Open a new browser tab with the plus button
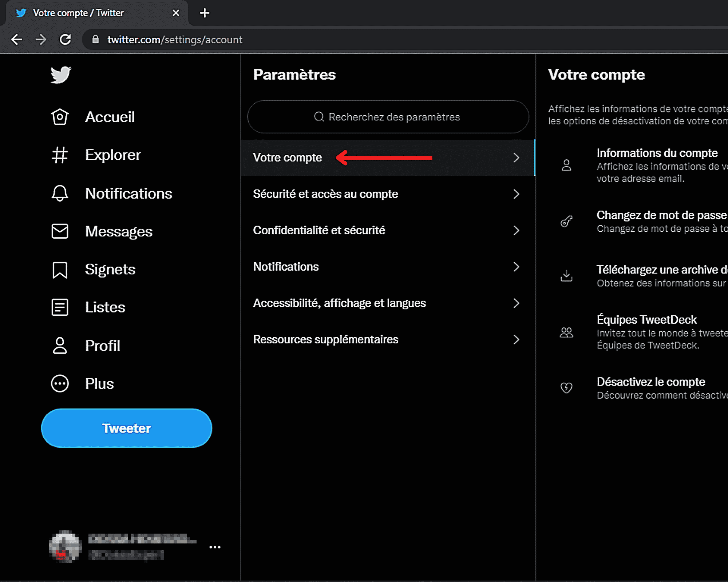Image resolution: width=728 pixels, height=582 pixels. (205, 13)
